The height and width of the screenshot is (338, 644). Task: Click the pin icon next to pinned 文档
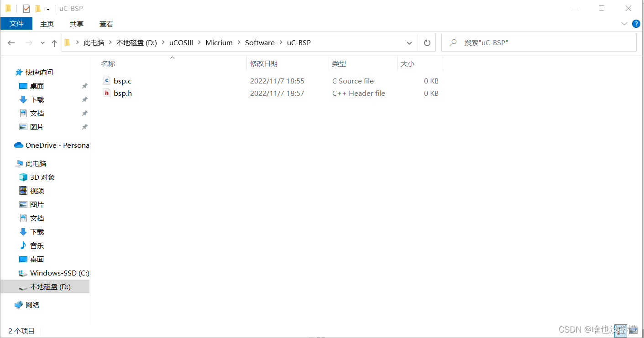pyautogui.click(x=84, y=113)
